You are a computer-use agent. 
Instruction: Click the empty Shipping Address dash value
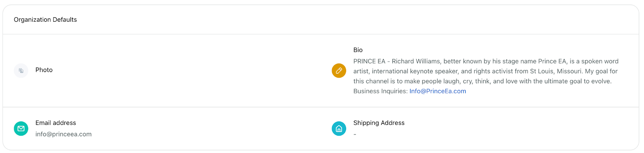coord(355,134)
